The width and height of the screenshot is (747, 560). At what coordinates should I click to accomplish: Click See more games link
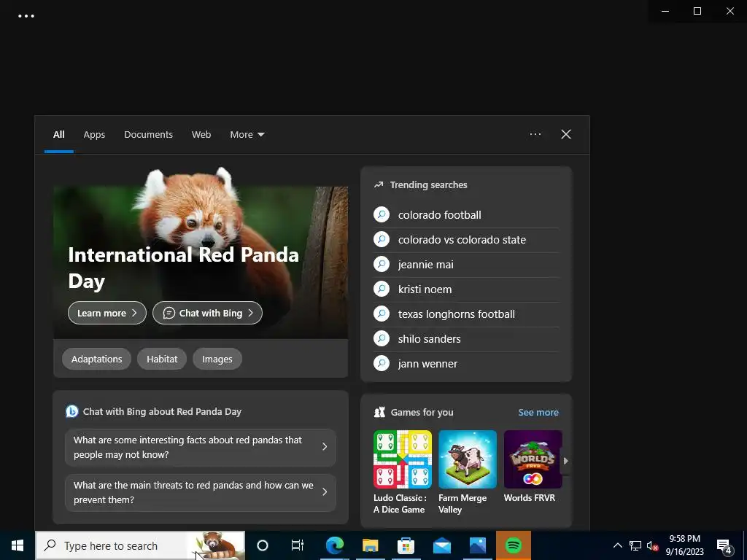[x=538, y=413]
